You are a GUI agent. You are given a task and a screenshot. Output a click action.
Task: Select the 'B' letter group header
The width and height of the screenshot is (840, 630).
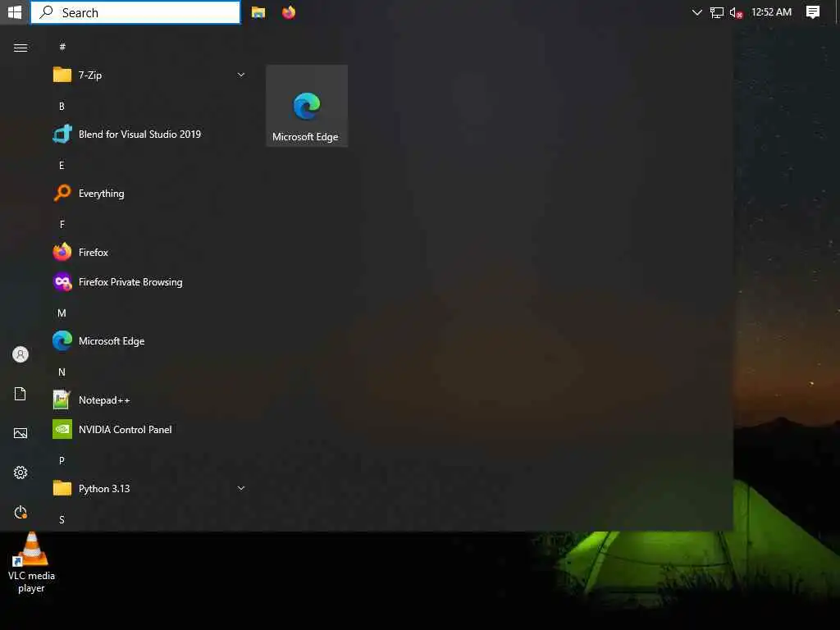62,106
